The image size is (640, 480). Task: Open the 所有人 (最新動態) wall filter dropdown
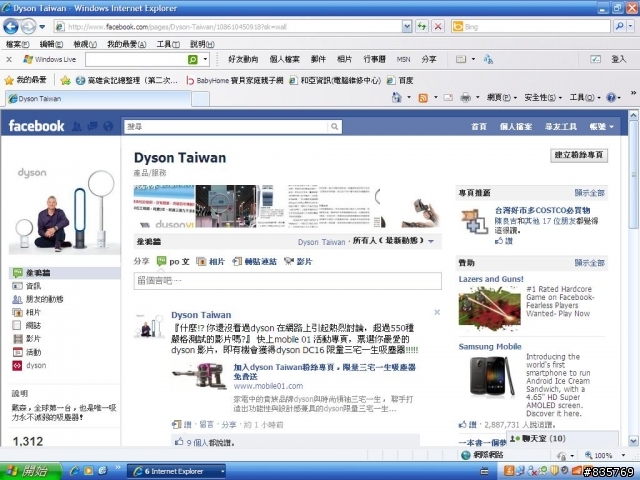[x=393, y=241]
